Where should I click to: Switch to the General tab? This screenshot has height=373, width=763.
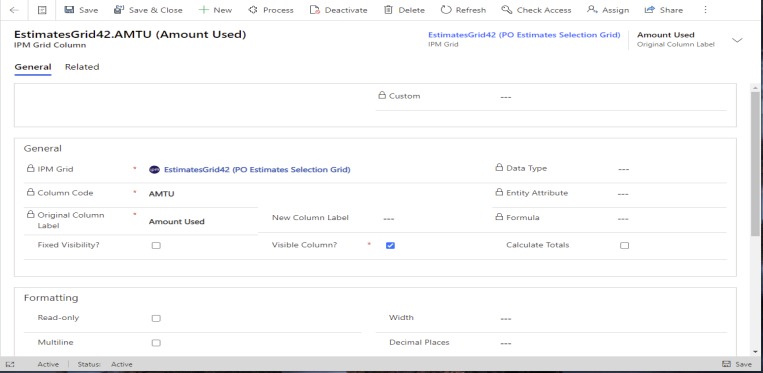(x=33, y=67)
